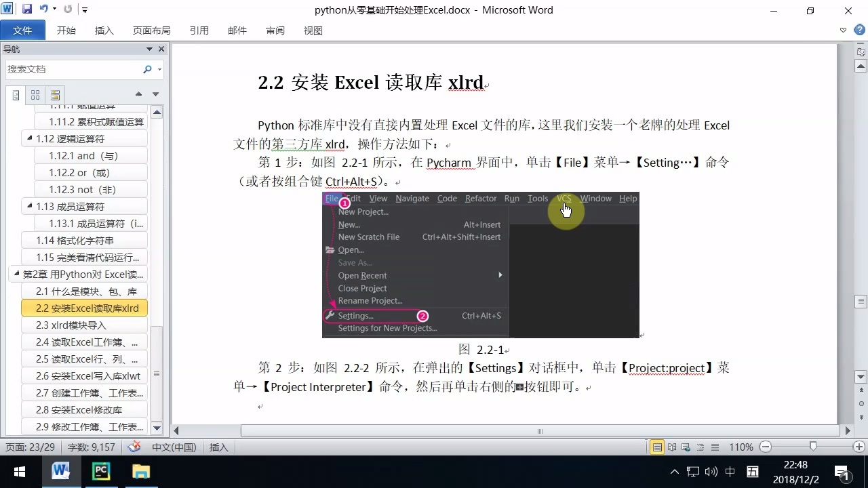Image resolution: width=868 pixels, height=488 pixels.
Task: Switch to Full Screen Reading view
Action: 671,447
